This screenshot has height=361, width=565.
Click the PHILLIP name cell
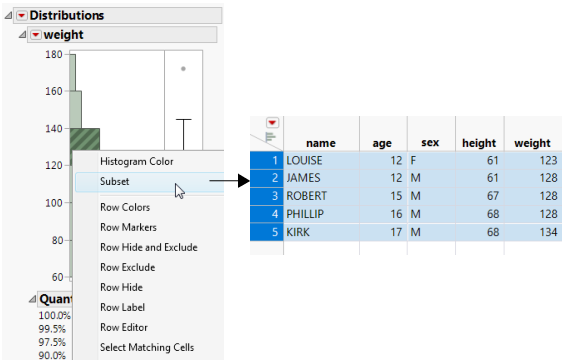321,214
